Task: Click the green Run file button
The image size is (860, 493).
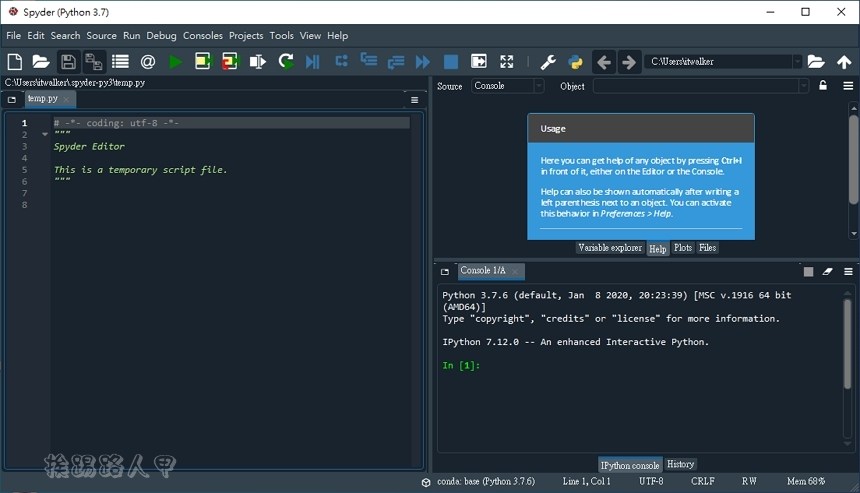Action: click(x=175, y=62)
